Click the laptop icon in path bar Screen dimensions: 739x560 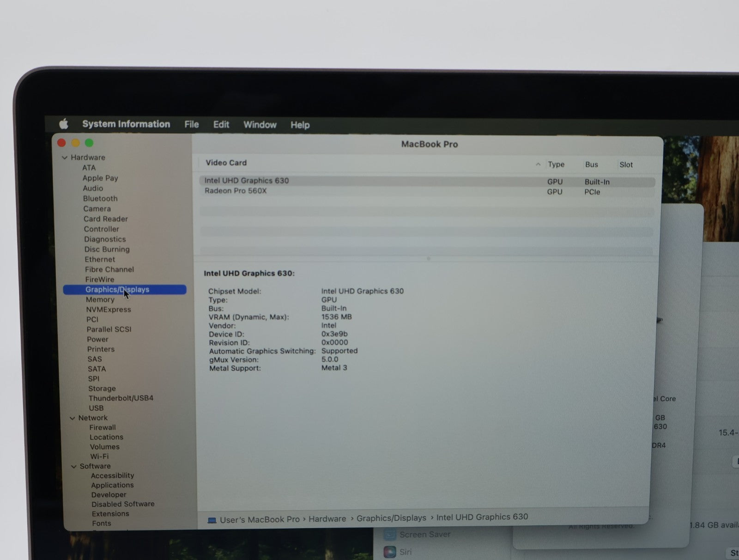(x=212, y=520)
